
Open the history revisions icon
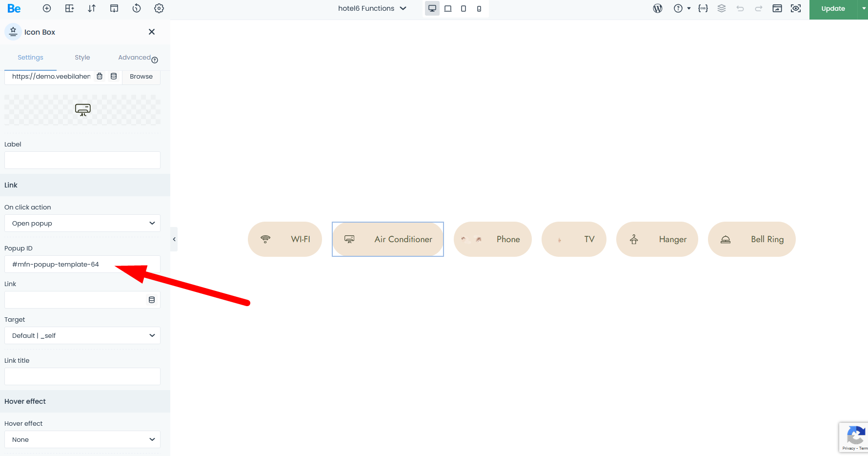[137, 8]
